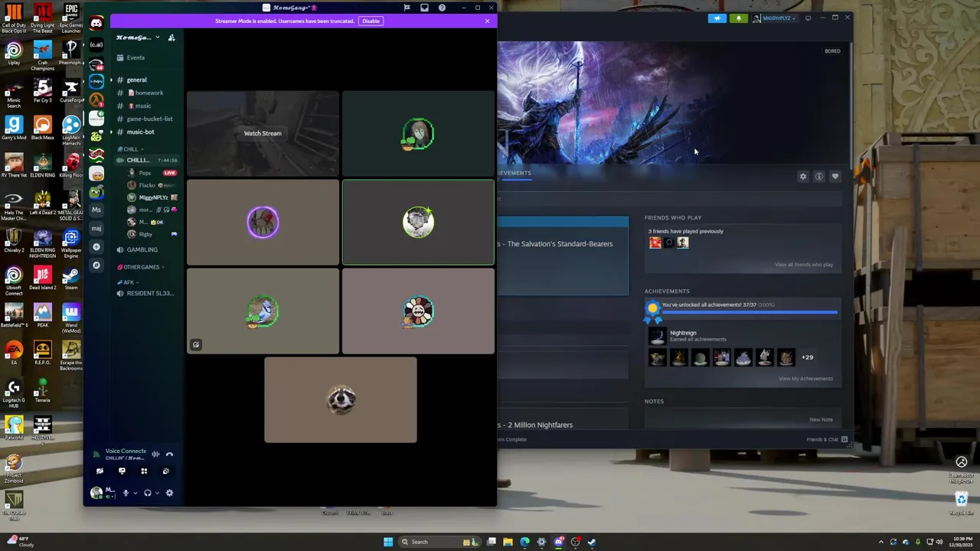This screenshot has width=980, height=551.
Task: Open the Ms server icon
Action: (x=96, y=210)
